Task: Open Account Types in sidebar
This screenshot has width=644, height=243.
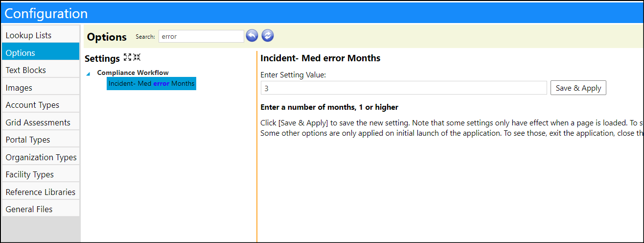Action: (41, 105)
